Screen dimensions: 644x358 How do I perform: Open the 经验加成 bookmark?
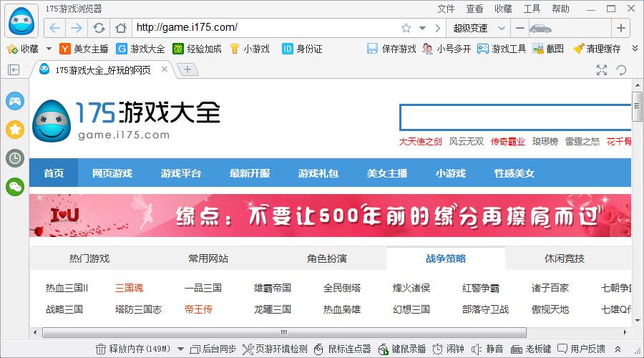(197, 49)
